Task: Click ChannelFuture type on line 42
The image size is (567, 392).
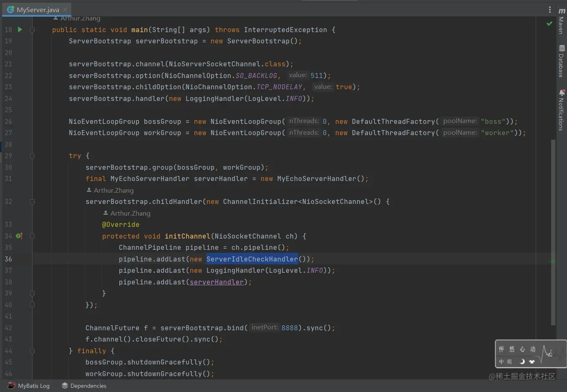Action: [113, 328]
